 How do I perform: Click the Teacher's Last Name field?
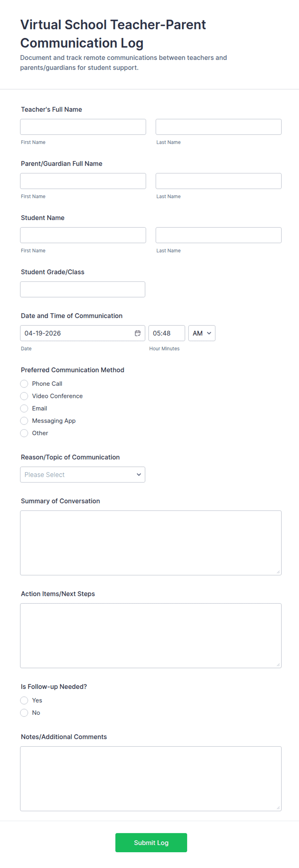coord(218,127)
